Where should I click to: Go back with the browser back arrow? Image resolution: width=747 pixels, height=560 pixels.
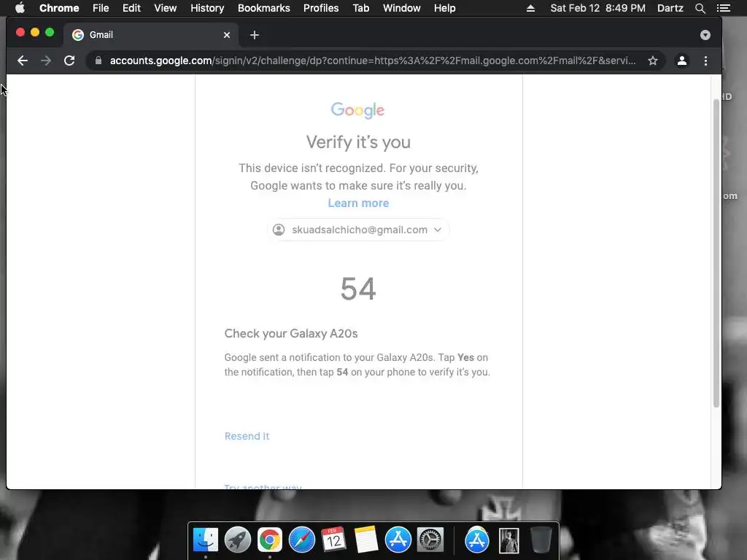23,61
